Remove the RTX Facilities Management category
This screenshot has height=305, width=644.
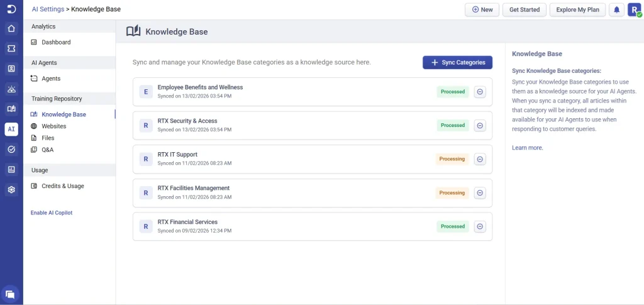click(480, 193)
